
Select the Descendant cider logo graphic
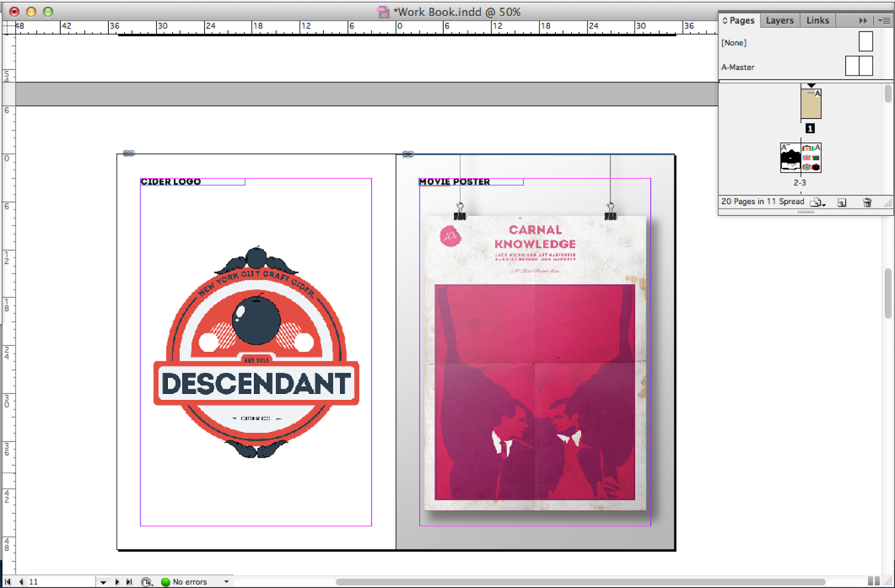click(256, 352)
